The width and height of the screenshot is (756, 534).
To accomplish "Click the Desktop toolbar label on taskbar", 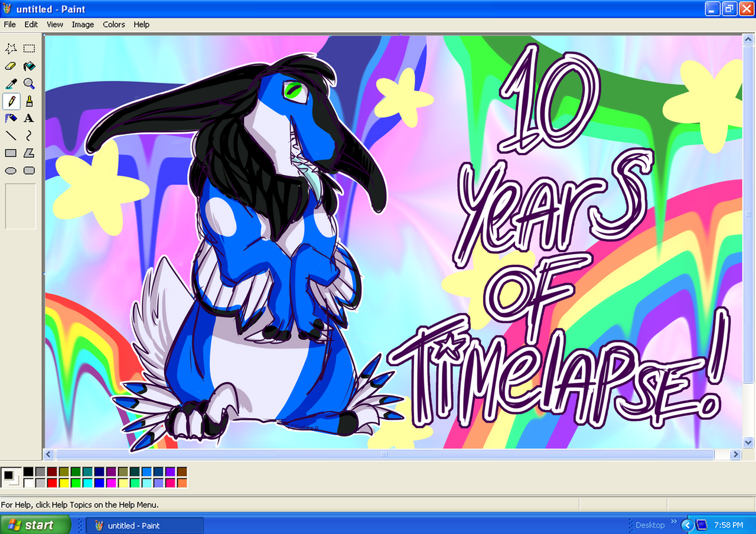I will coord(650,525).
